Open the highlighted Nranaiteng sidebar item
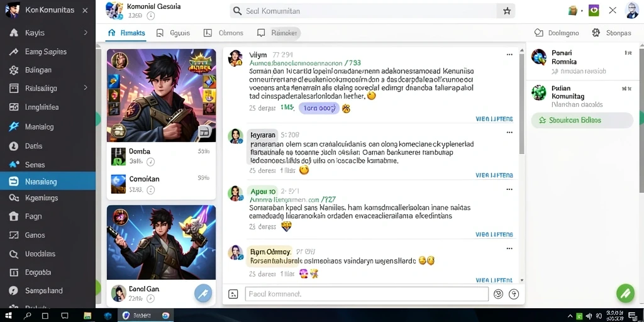Image resolution: width=644 pixels, height=322 pixels. point(48,182)
